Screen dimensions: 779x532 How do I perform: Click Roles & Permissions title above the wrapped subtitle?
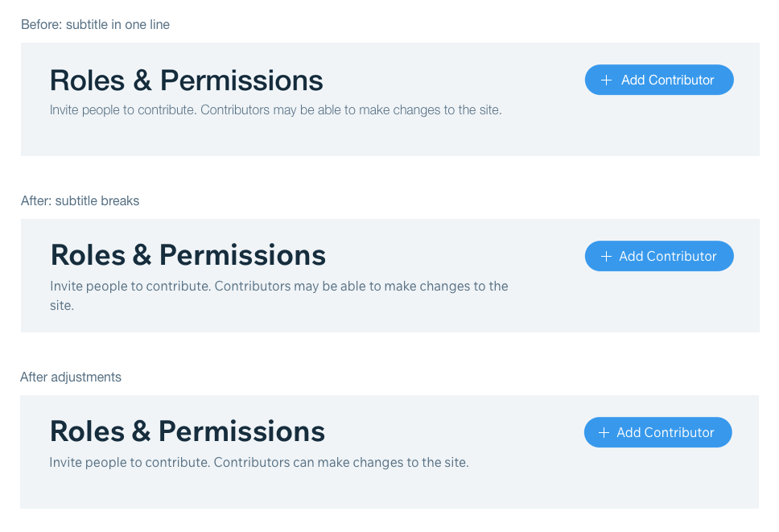[188, 255]
